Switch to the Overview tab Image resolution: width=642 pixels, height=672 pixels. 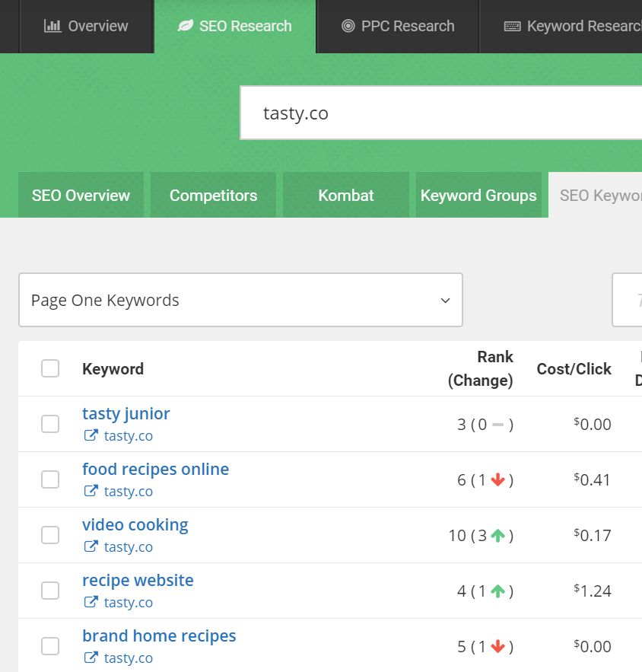click(86, 27)
